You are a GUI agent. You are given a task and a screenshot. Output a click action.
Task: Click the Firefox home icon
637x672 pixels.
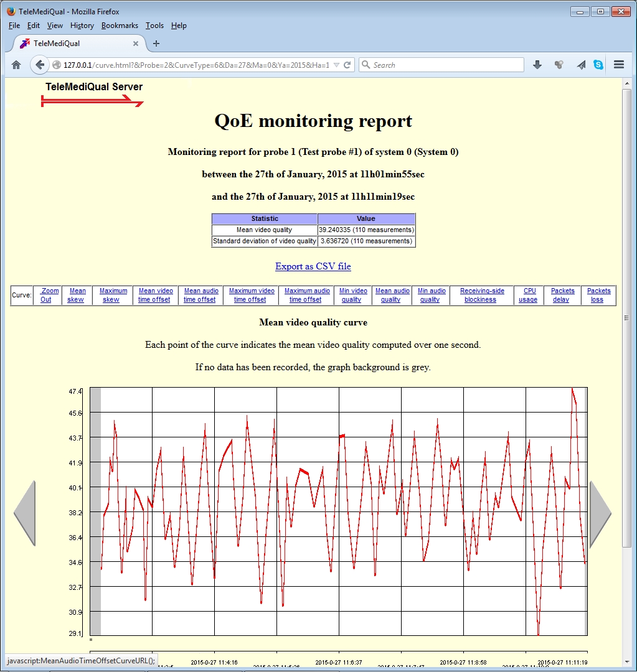pos(16,65)
